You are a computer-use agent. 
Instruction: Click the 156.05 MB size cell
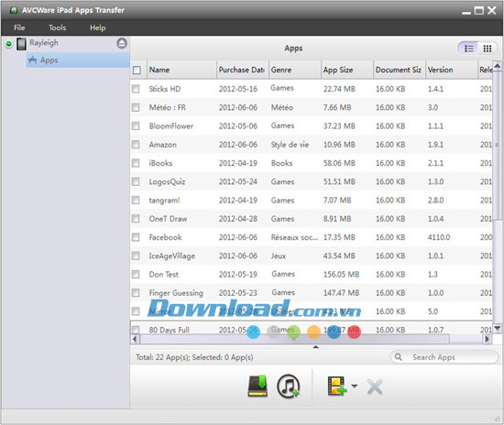tap(341, 275)
